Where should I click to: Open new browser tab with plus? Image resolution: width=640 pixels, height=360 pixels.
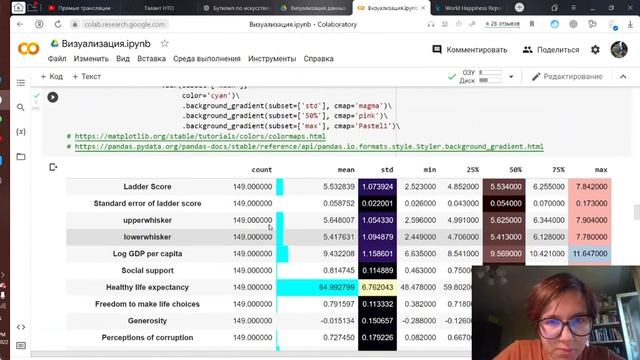pos(519,8)
